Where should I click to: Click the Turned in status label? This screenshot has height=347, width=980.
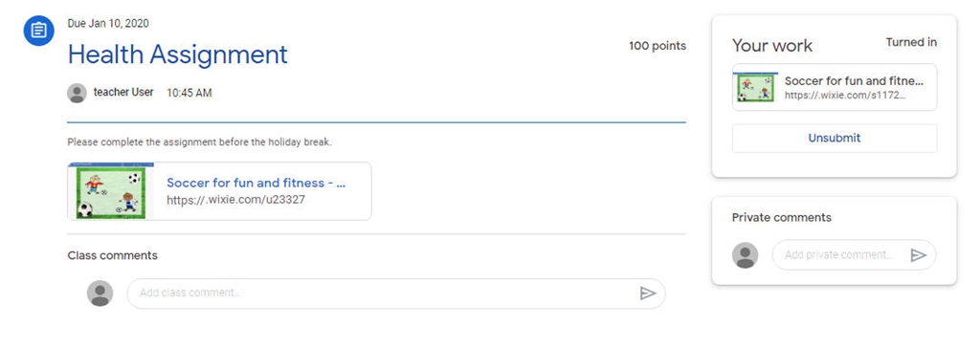[x=911, y=42]
